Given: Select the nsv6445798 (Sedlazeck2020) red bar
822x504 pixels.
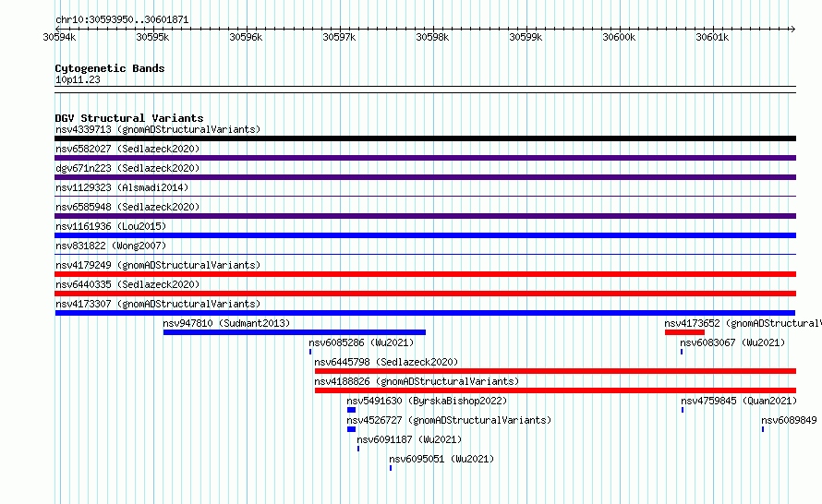Looking at the screenshot, I should pyautogui.click(x=555, y=371).
